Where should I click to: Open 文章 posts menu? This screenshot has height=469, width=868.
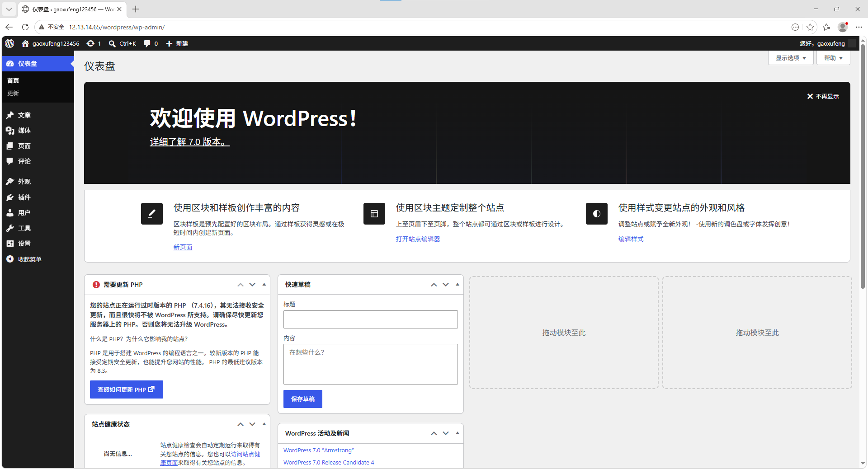(38, 115)
